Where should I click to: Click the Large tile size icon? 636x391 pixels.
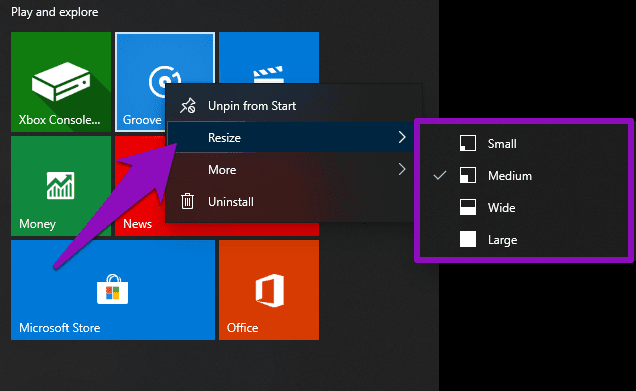(x=468, y=239)
